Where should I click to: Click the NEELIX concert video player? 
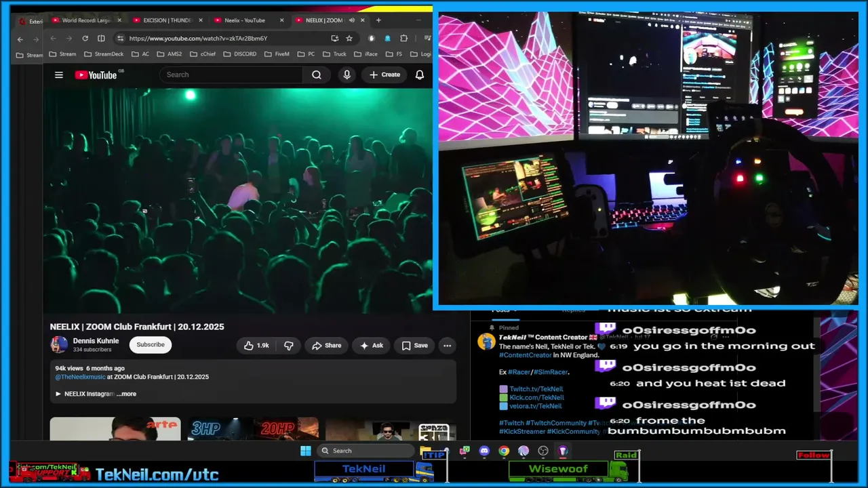(x=238, y=201)
